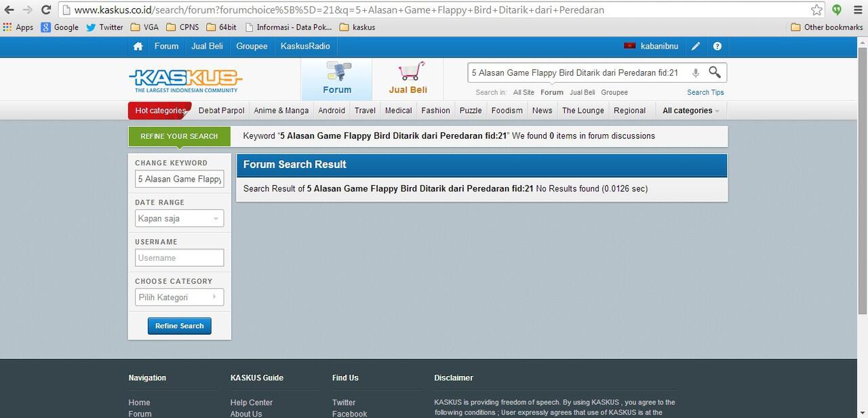The height and width of the screenshot is (418, 868).
Task: Open kabanibnu user profile
Action: pos(651,46)
